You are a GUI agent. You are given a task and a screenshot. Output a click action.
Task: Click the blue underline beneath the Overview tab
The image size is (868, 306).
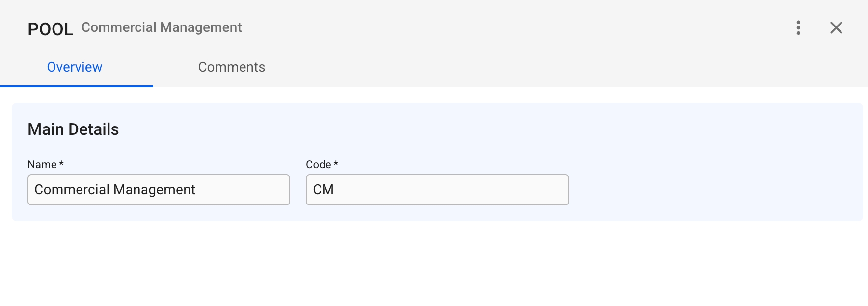77,86
